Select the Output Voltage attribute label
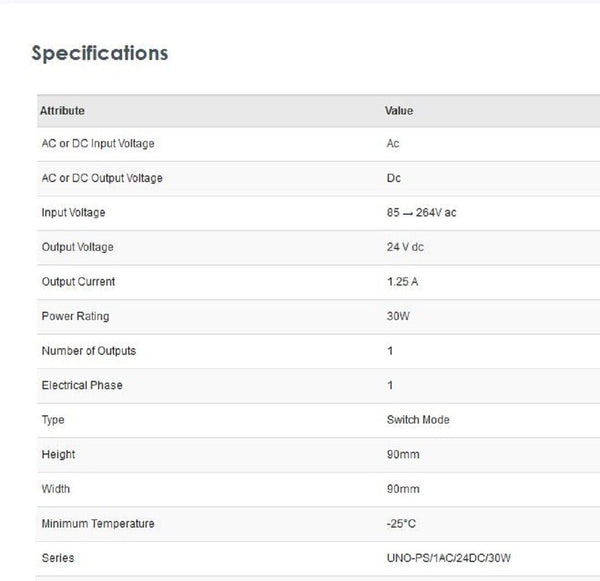 coord(78,247)
